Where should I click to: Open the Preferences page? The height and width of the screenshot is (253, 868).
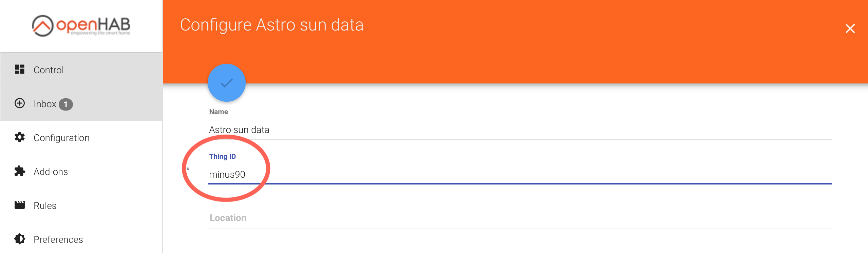point(58,239)
